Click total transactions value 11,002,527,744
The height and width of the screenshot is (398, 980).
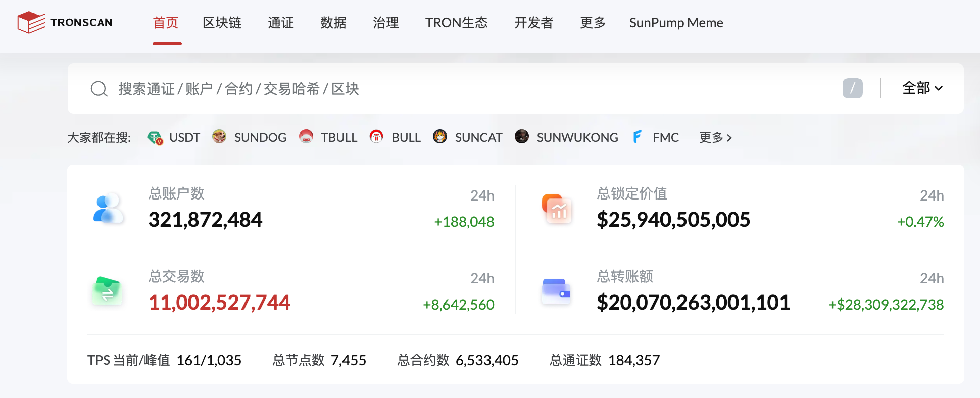coord(219,303)
